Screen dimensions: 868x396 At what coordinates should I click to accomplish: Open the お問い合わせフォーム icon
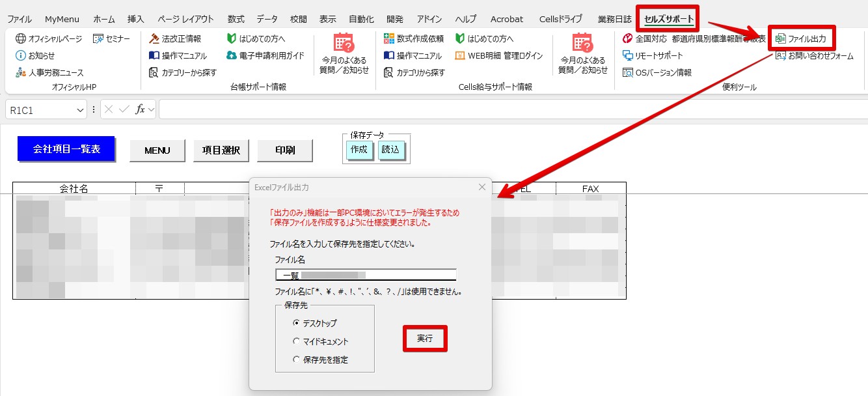[780, 56]
